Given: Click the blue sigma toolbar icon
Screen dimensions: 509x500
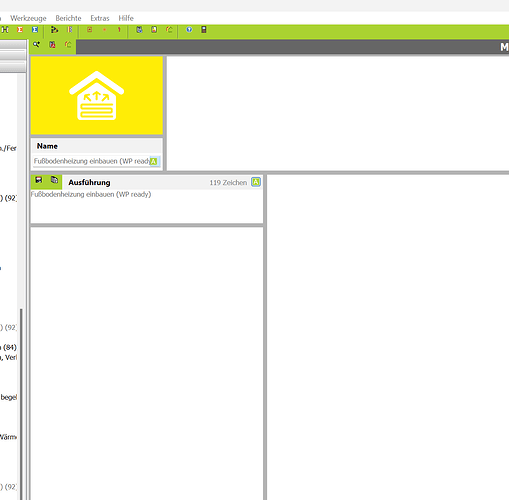Looking at the screenshot, I should coord(35,30).
